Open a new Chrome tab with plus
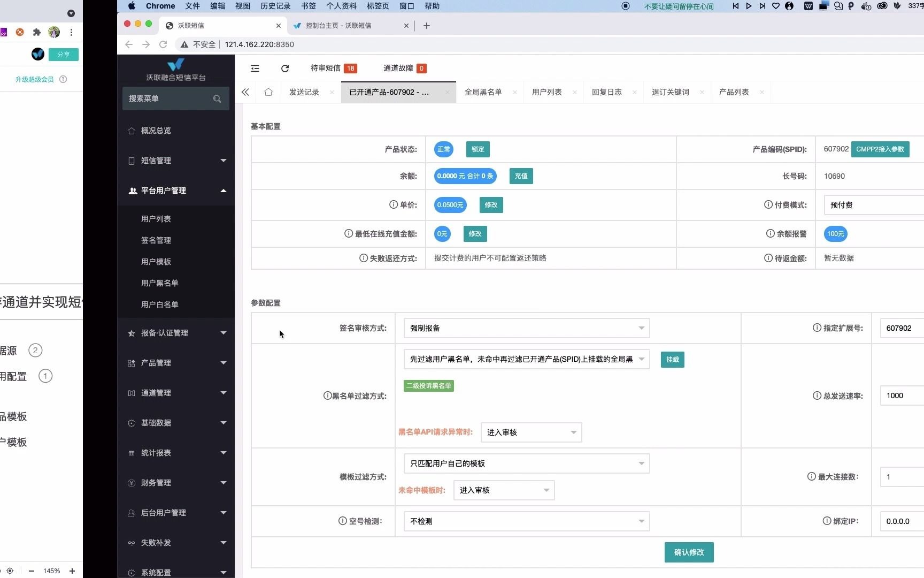The height and width of the screenshot is (578, 924). (427, 26)
